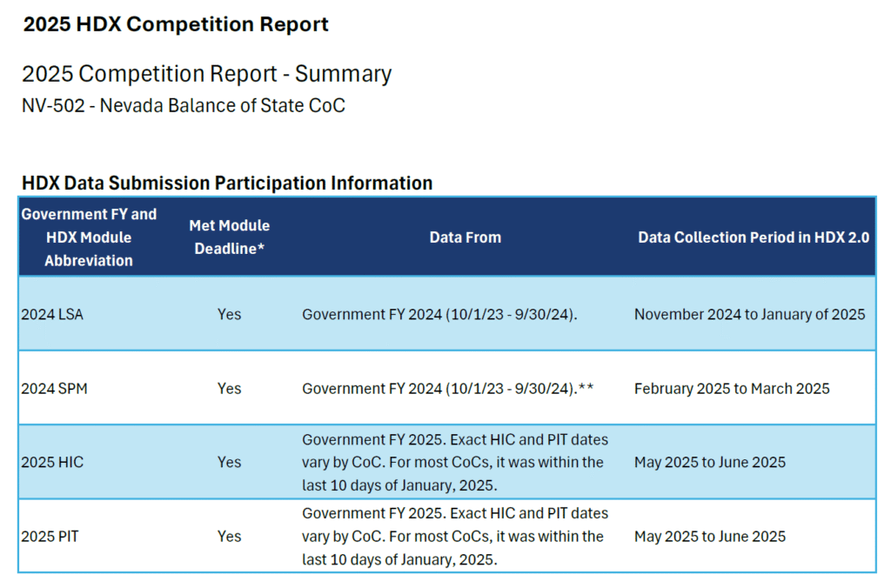The width and height of the screenshot is (891, 588).
Task: Click the "2025 HIC" row label cell
Action: (x=52, y=462)
